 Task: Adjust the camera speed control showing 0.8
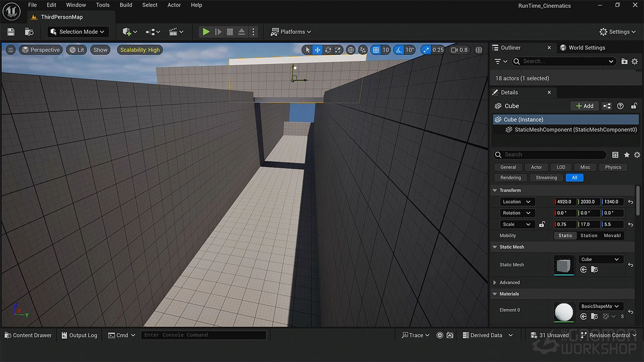(459, 50)
